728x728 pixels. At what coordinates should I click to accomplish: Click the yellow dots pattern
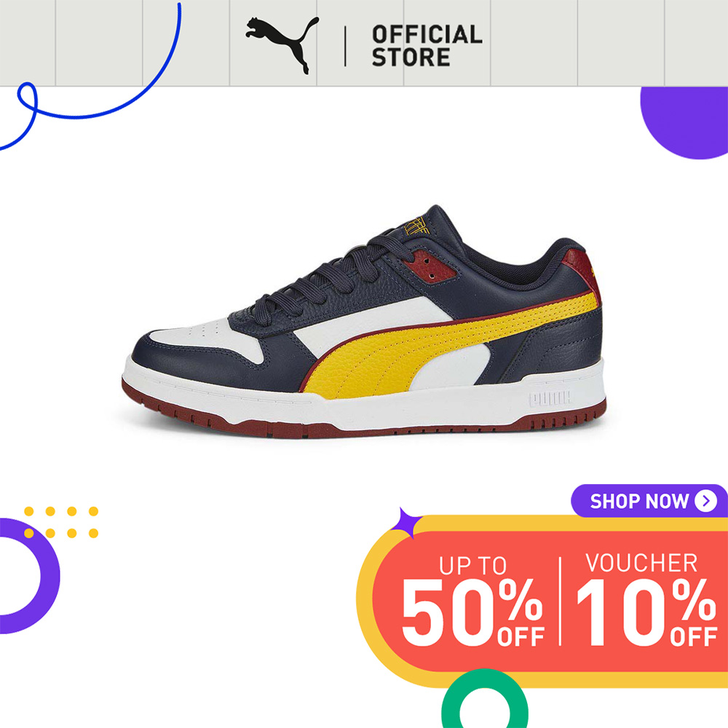(x=61, y=522)
